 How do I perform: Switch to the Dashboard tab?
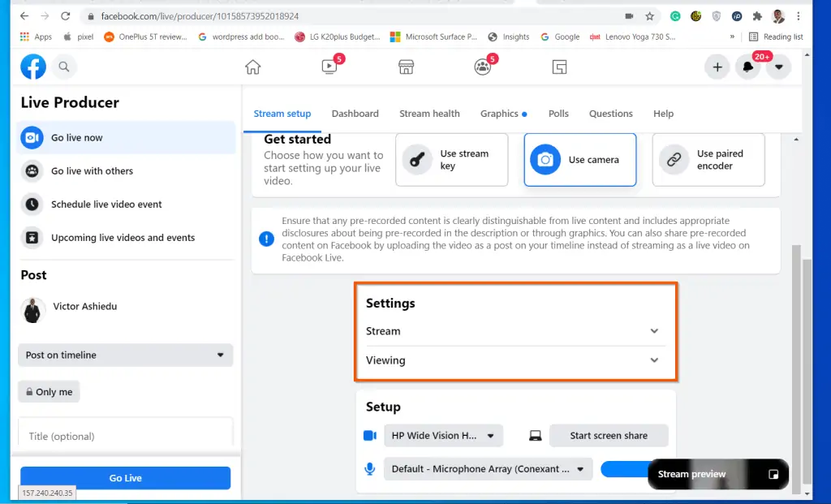click(355, 114)
